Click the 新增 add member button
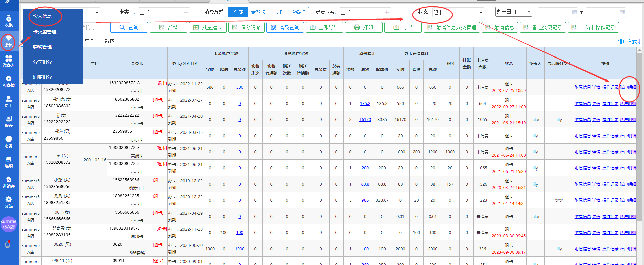The width and height of the screenshot is (644, 265). point(168,27)
